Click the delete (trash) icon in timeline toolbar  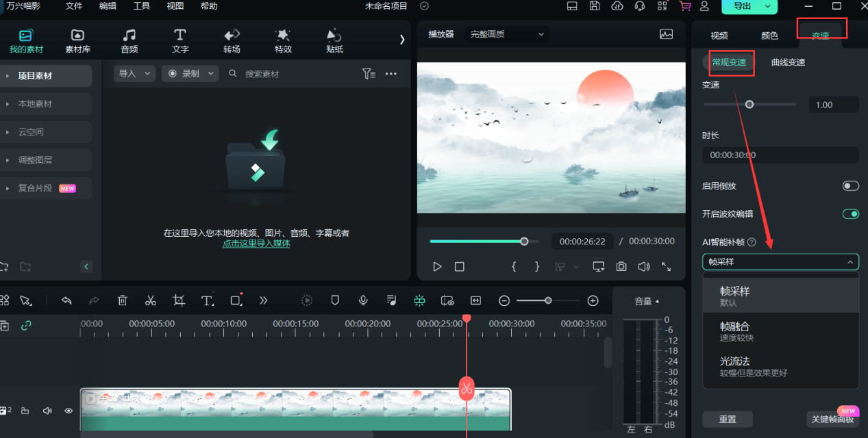[123, 300]
